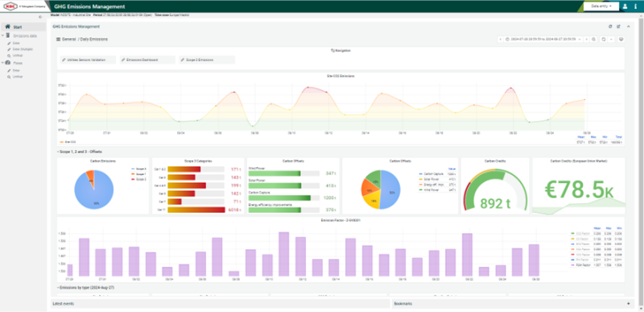The width and height of the screenshot is (644, 312).
Task: Sort emission factor legend by Mean column
Action: [597, 227]
